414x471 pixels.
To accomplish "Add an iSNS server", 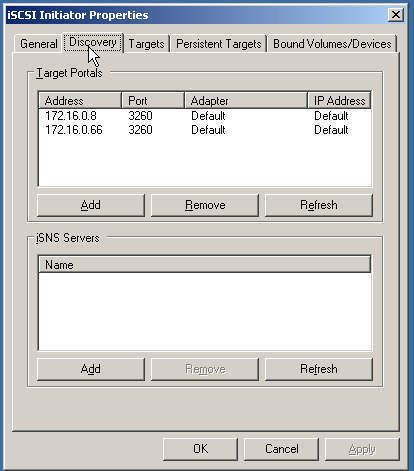I will pos(91,369).
